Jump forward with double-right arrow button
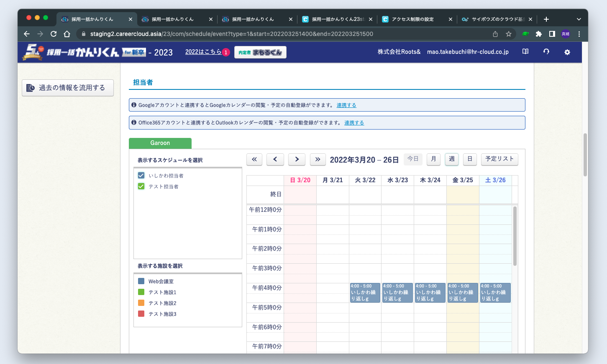The width and height of the screenshot is (607, 364). (x=318, y=159)
